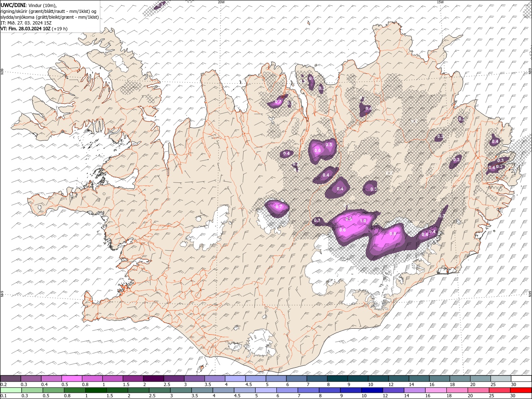The width and height of the screenshot is (532, 399).
Task: Click the 6 slate-blue swatch in snow legend
Action: (296, 378)
